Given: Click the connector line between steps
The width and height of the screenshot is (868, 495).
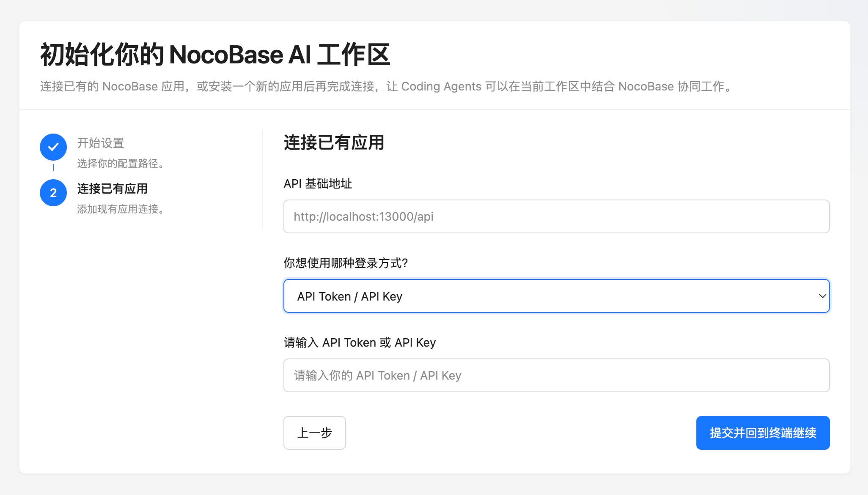Looking at the screenshot, I should tap(53, 168).
